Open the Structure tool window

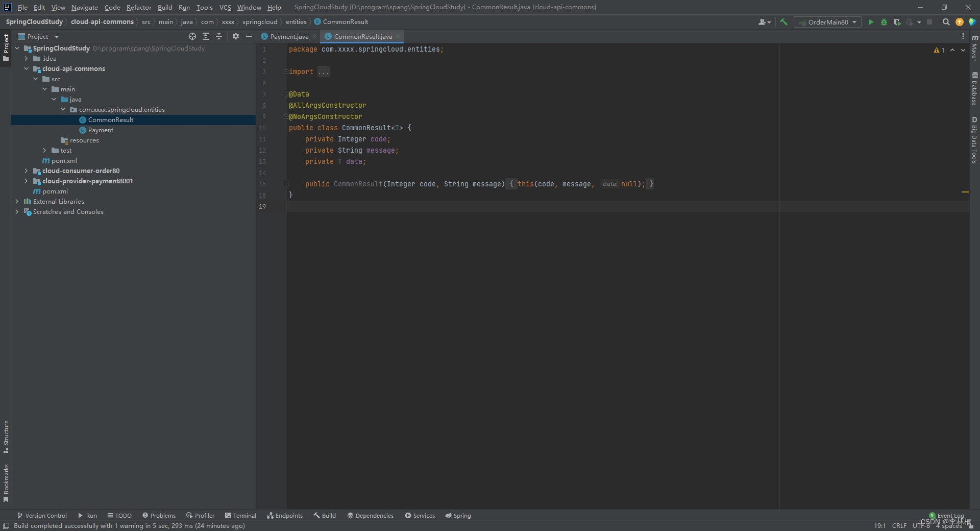click(6, 437)
